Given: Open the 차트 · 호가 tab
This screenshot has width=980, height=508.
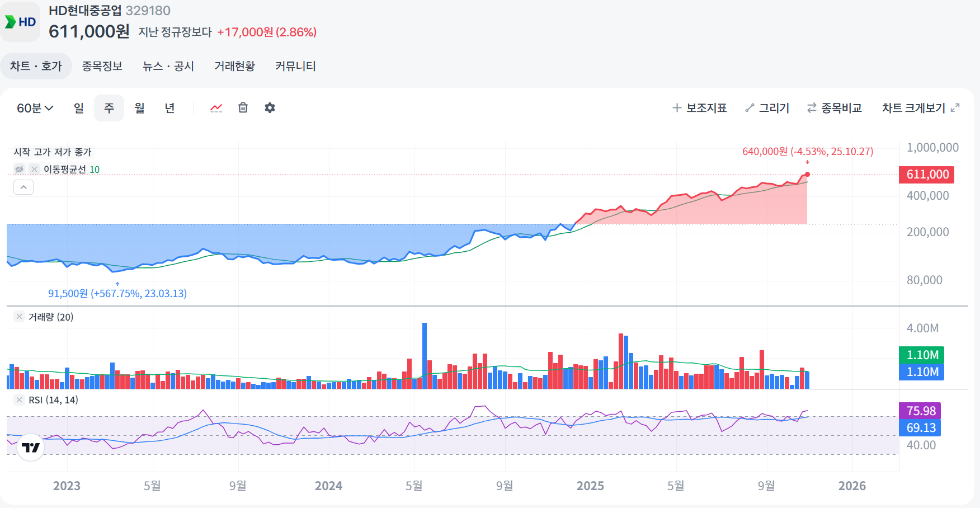Looking at the screenshot, I should [36, 66].
